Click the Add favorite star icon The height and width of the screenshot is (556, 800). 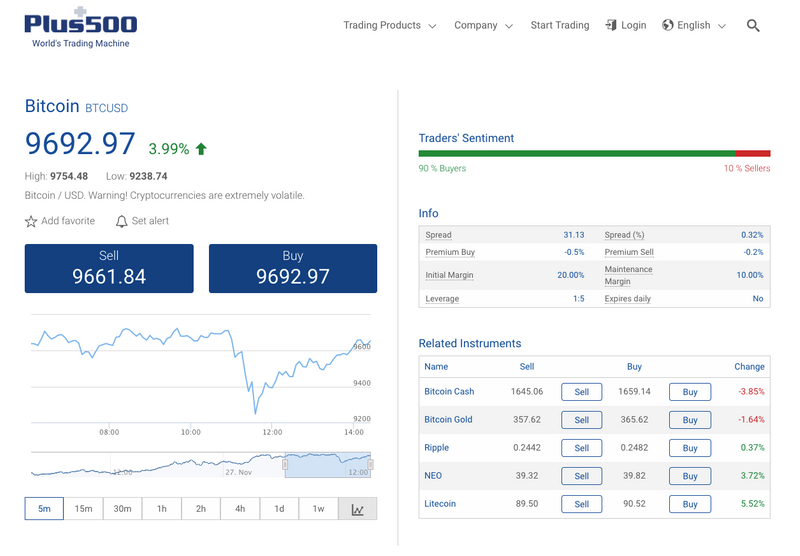[x=31, y=221]
